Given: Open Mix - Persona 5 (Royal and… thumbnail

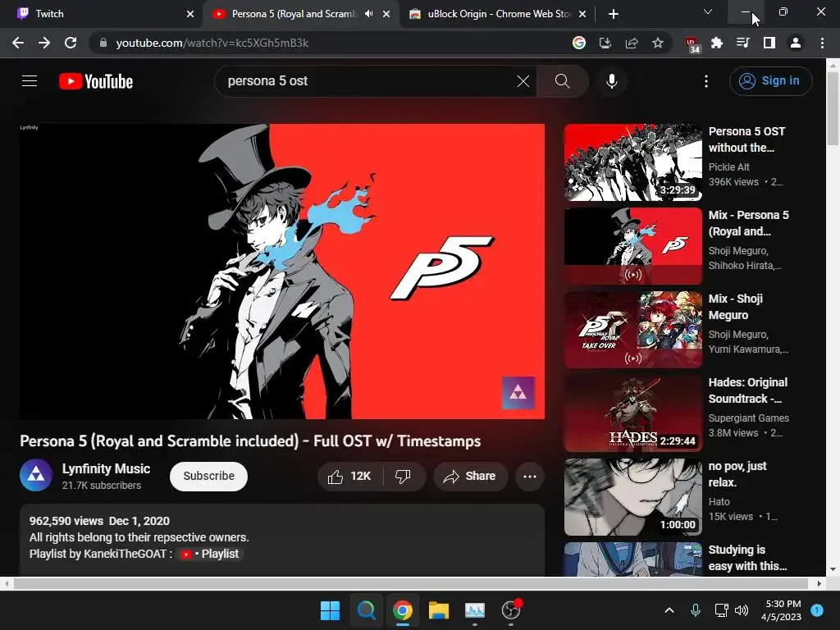Looking at the screenshot, I should [x=632, y=246].
